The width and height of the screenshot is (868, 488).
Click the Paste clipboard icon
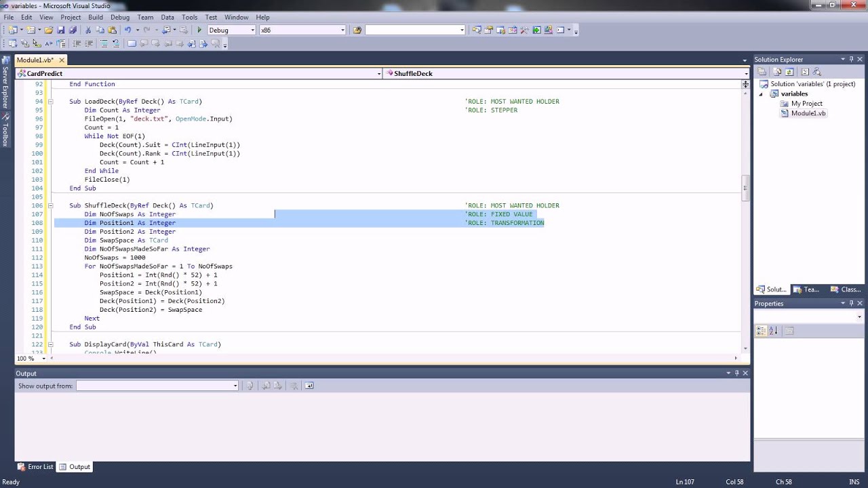[x=112, y=30]
